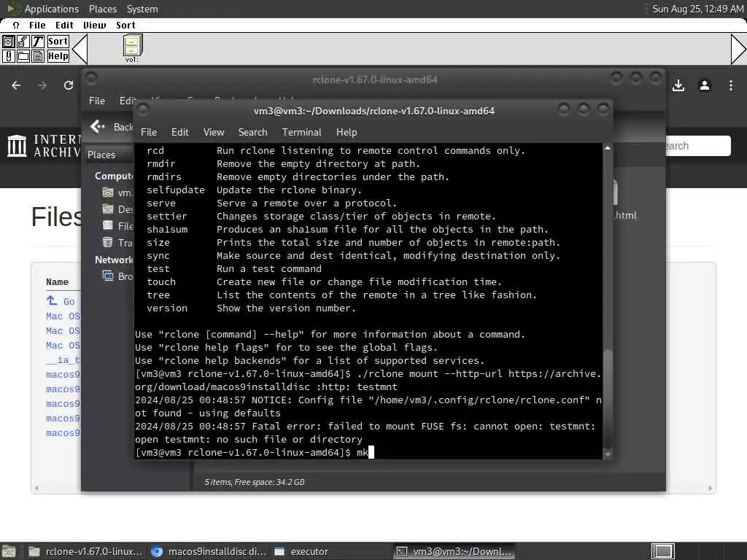Viewport: 747px width, 560px height.
Task: Open the terminal's Edit menu
Action: (179, 133)
